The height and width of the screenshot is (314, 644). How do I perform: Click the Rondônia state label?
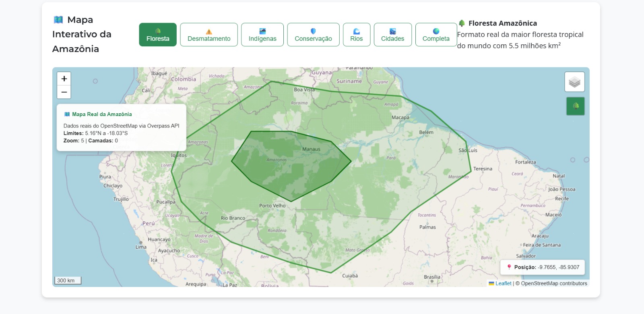tap(277, 231)
